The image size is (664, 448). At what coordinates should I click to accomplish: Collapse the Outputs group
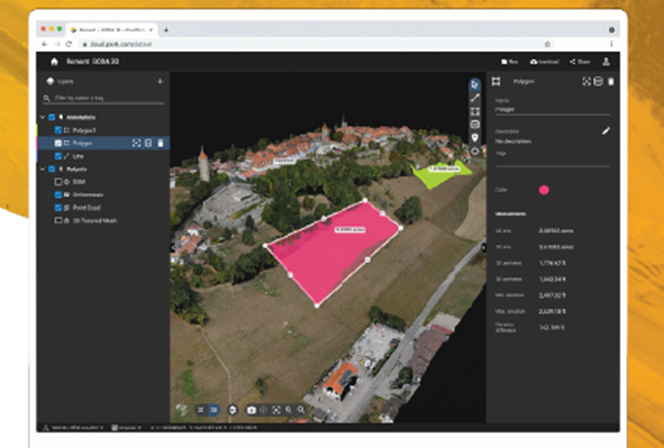pyautogui.click(x=41, y=169)
